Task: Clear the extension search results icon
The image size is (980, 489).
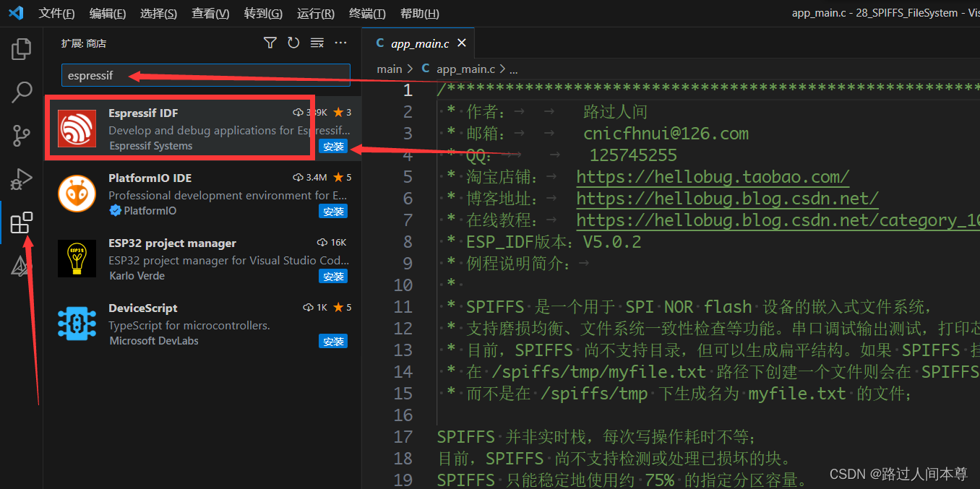Action: point(317,43)
